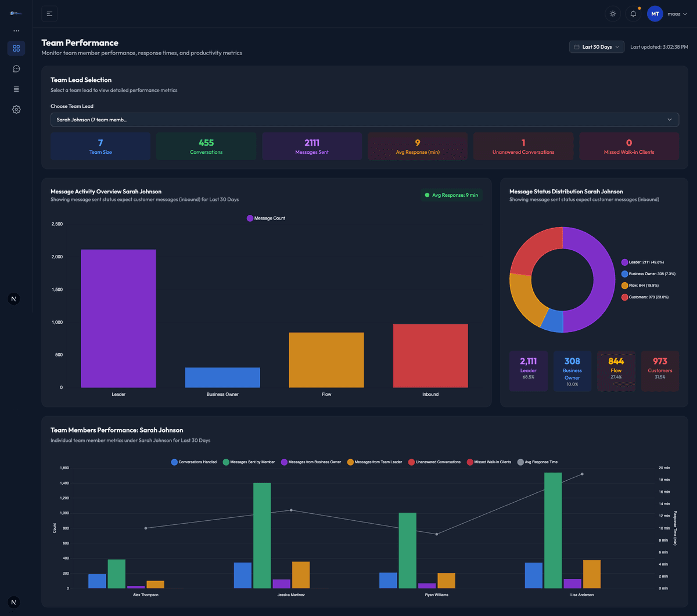Expand the maaz user account menu
This screenshot has height=616, width=697.
click(677, 13)
